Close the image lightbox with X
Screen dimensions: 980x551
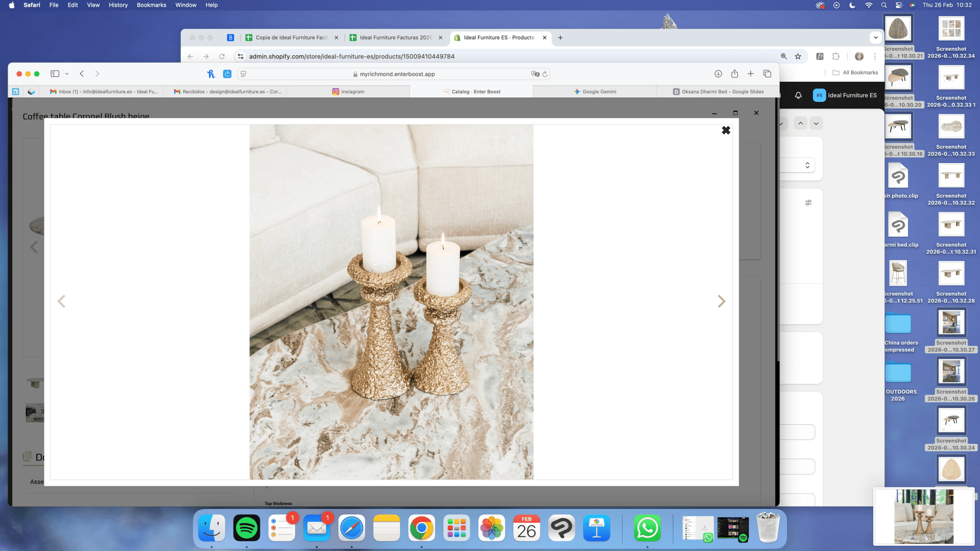tap(726, 130)
